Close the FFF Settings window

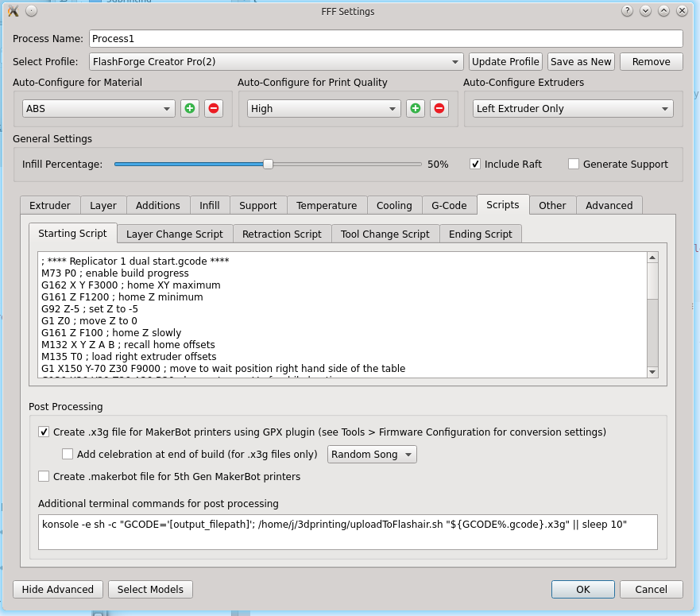click(x=683, y=11)
